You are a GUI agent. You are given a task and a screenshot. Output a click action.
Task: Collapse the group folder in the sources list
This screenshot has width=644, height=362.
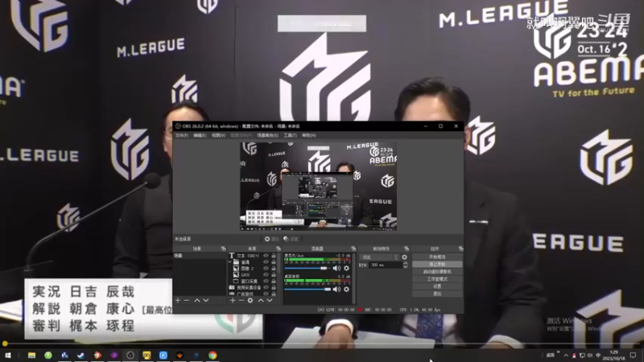point(230,262)
